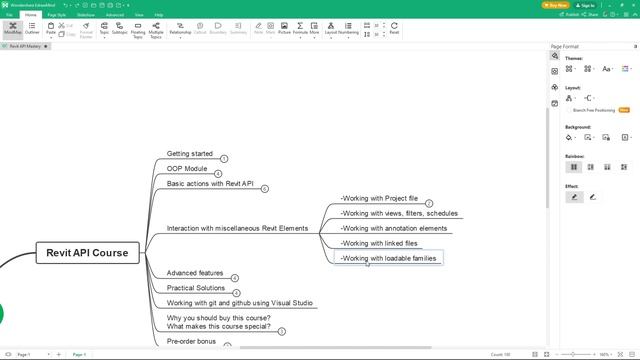Collapse Getting started subtopics via circle 1
This screenshot has width=640, height=360.
[x=224, y=159]
